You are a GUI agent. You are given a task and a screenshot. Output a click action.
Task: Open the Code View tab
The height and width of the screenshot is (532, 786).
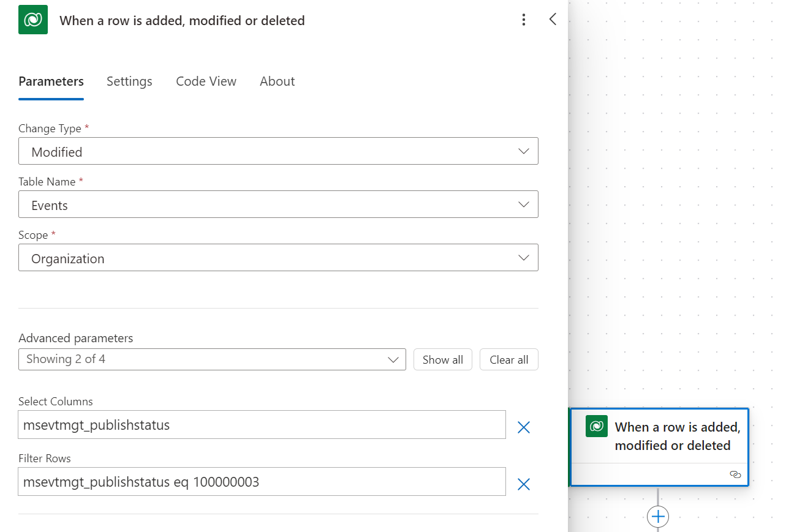pyautogui.click(x=206, y=81)
